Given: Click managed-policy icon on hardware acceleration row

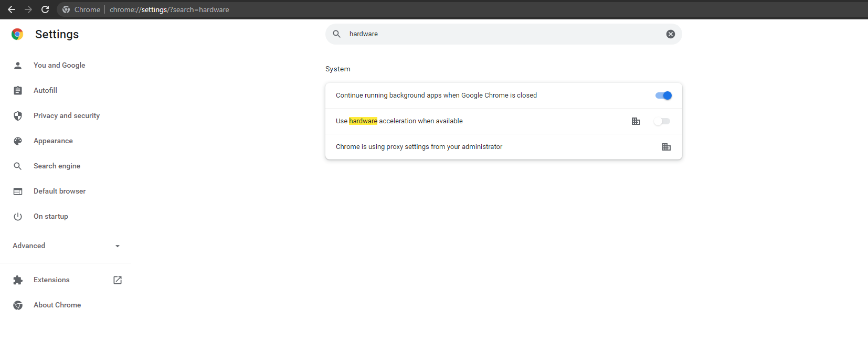Looking at the screenshot, I should click(636, 121).
